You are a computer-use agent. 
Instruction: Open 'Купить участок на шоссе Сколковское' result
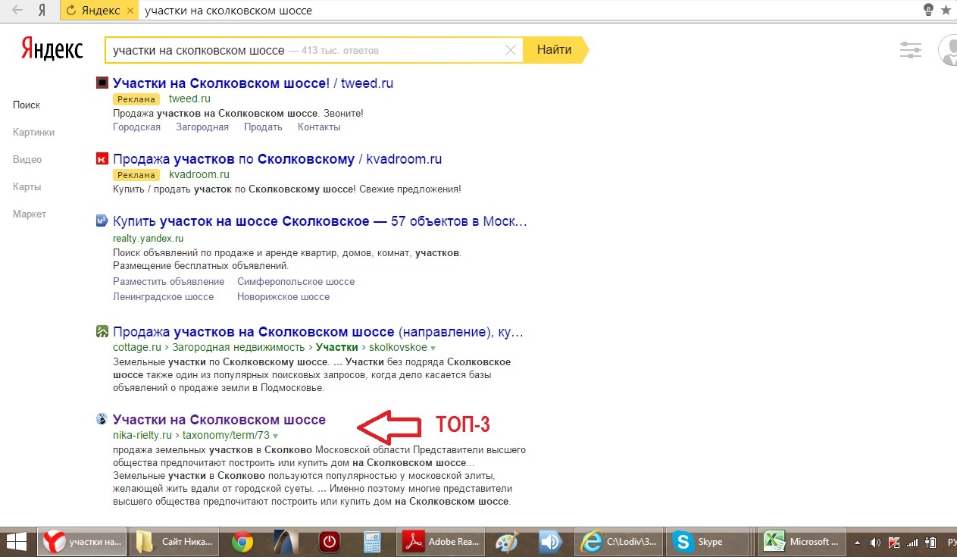coord(320,222)
